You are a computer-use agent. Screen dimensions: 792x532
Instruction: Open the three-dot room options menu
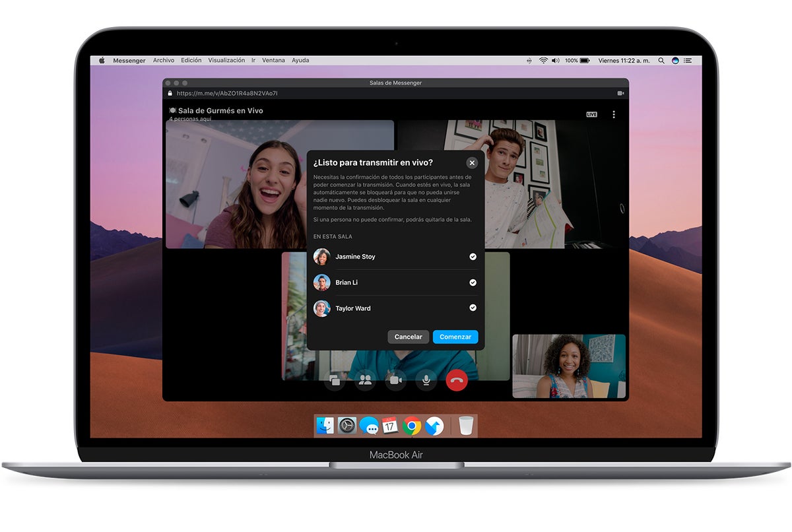click(614, 114)
